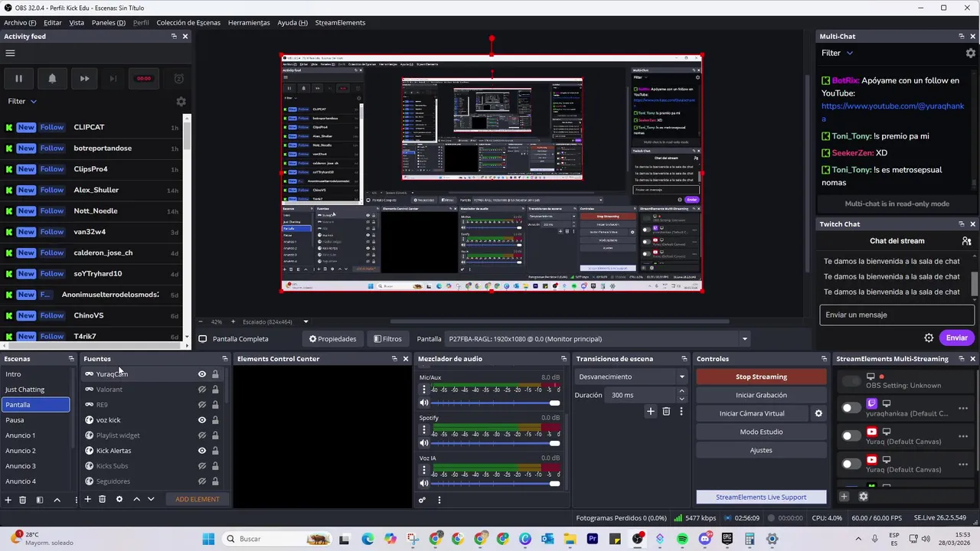Open preview scaling dropdown arrow
This screenshot has width=980, height=551.
305,321
